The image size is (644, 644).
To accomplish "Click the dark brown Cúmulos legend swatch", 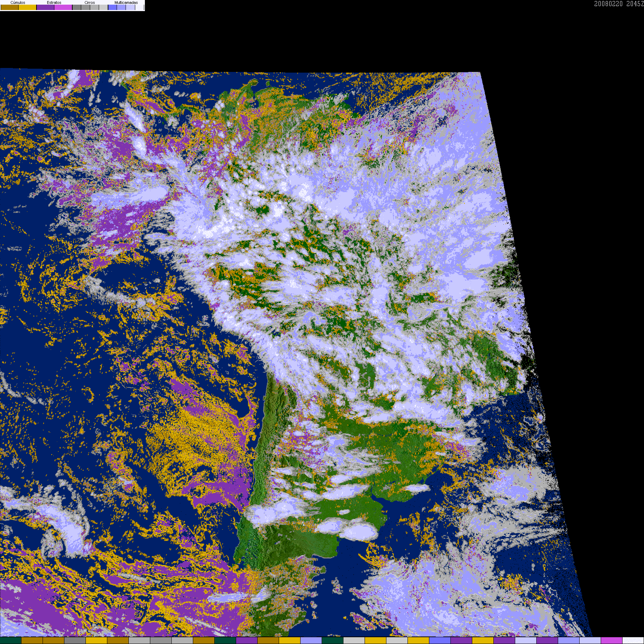I will coord(10,7).
